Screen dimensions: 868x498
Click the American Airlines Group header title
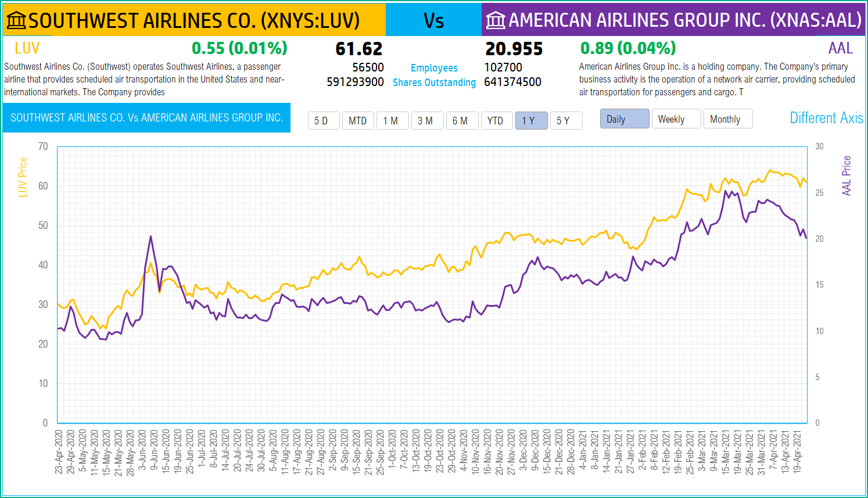685,20
